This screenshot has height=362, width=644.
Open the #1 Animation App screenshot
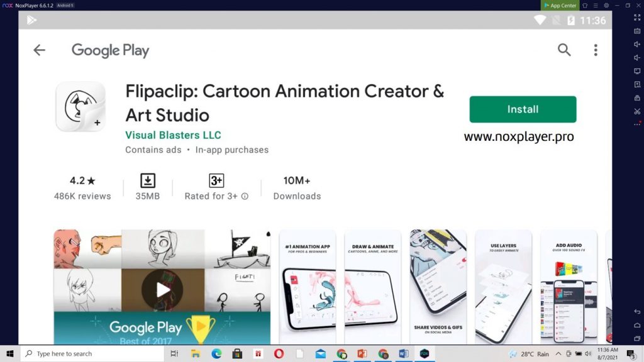(x=308, y=287)
